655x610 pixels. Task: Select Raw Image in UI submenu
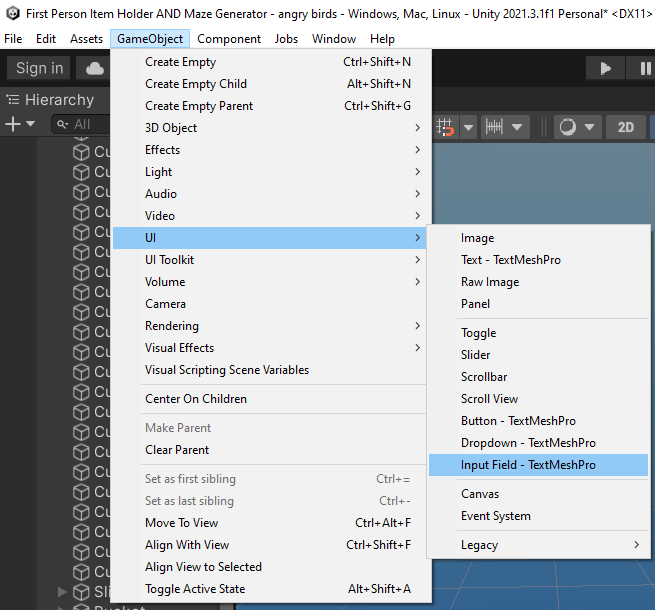[x=538, y=282]
